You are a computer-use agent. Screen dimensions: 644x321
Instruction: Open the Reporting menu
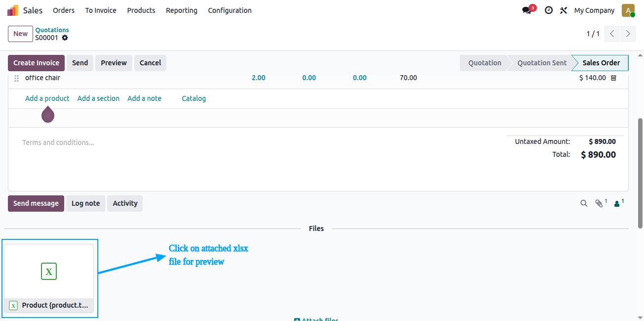[182, 10]
